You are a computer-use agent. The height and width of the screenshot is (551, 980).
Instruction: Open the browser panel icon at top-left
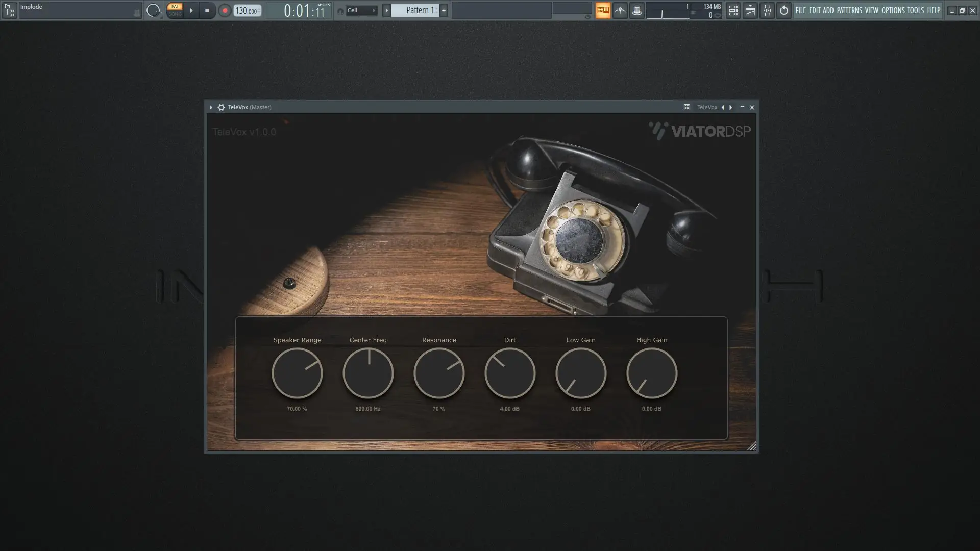click(10, 10)
